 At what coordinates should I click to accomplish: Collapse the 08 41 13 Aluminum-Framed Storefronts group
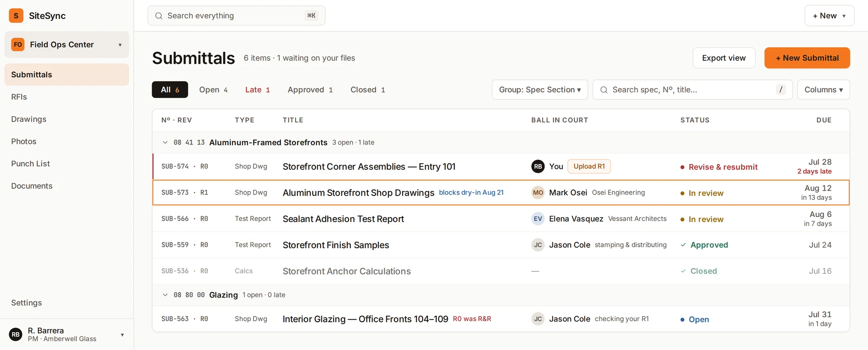pyautogui.click(x=165, y=143)
